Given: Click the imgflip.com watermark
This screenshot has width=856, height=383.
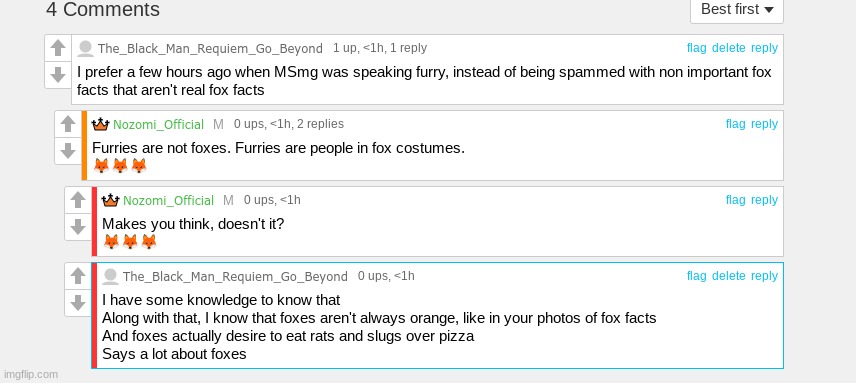Looking at the screenshot, I should point(30,374).
